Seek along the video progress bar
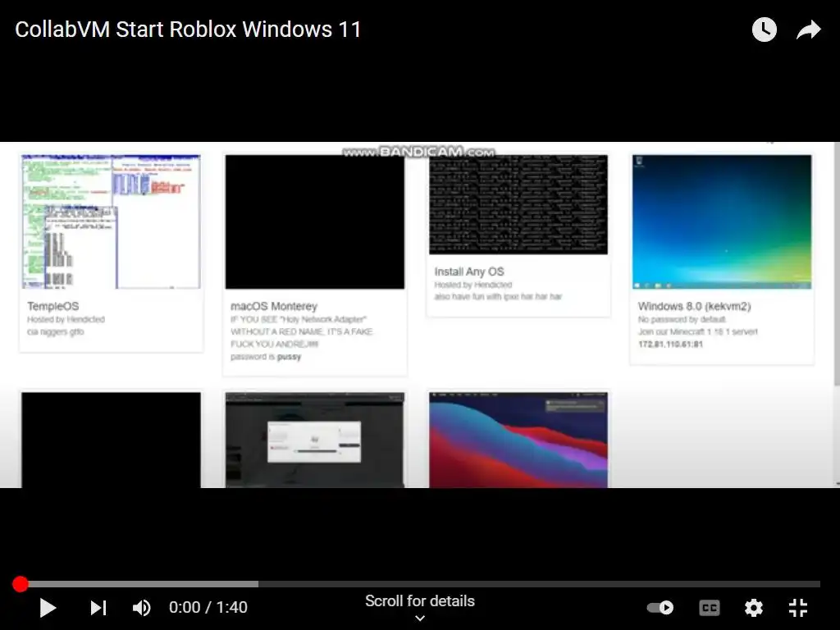The image size is (840, 630). click(419, 584)
